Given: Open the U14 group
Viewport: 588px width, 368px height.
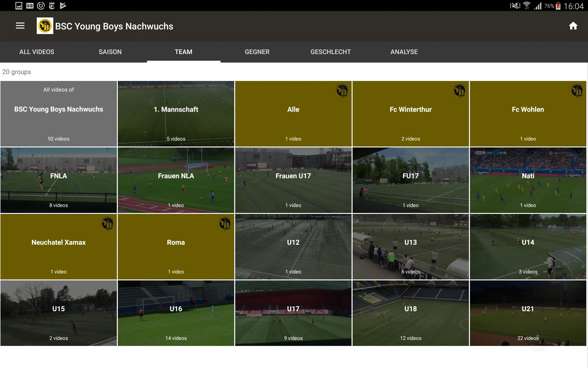Looking at the screenshot, I should pos(528,247).
